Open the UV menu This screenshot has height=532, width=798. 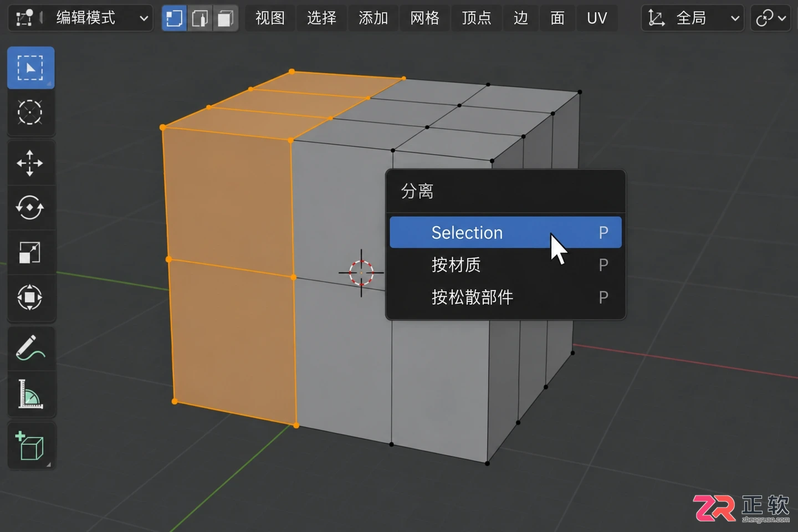pyautogui.click(x=597, y=18)
